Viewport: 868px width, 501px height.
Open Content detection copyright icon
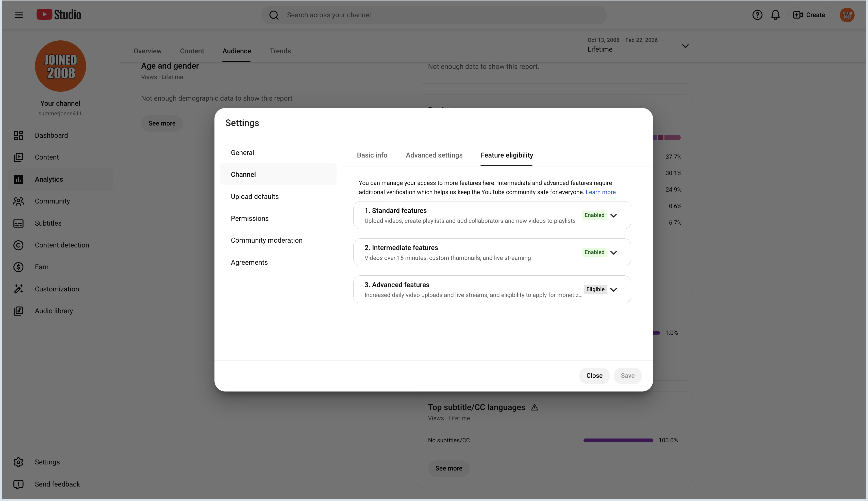tap(18, 245)
